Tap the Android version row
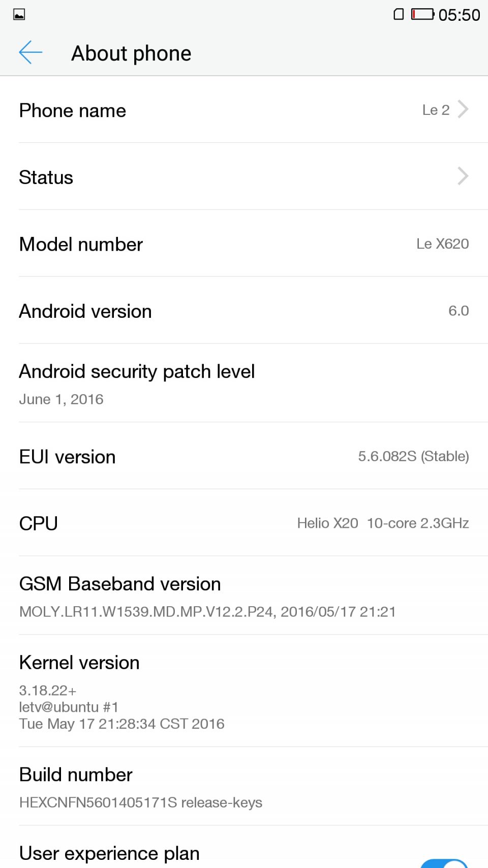488x868 pixels. pos(244,311)
